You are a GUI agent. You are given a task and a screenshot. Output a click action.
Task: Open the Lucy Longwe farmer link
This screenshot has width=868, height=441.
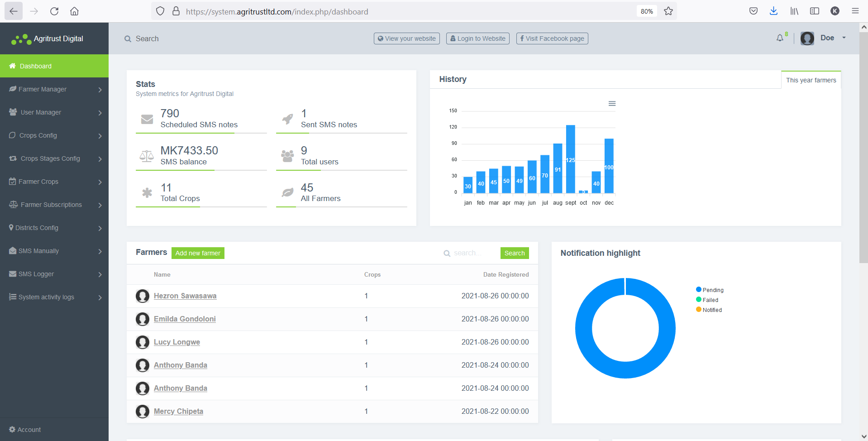coord(177,342)
